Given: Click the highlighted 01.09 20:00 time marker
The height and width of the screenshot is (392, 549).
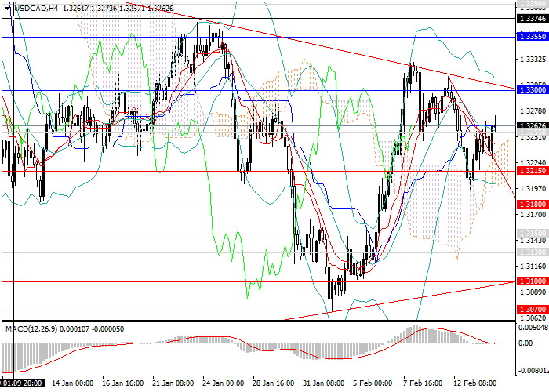Looking at the screenshot, I should click(21, 383).
